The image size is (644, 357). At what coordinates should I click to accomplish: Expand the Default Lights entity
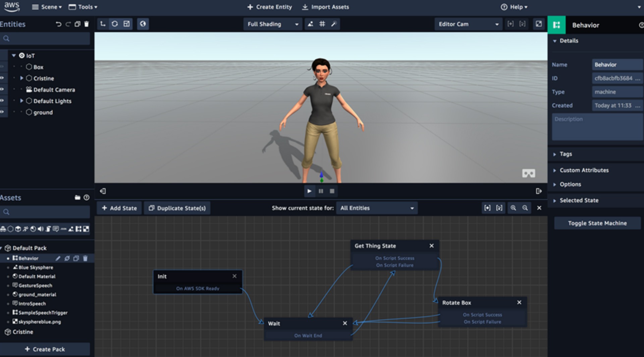(22, 101)
